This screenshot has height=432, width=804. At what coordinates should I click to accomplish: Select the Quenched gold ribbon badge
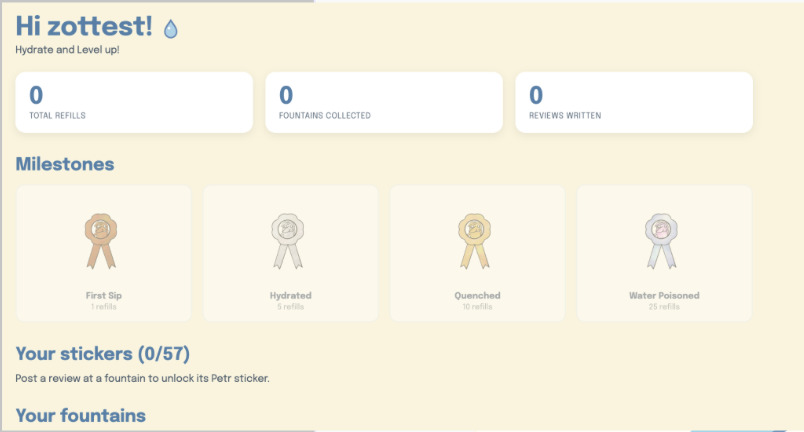[474, 241]
